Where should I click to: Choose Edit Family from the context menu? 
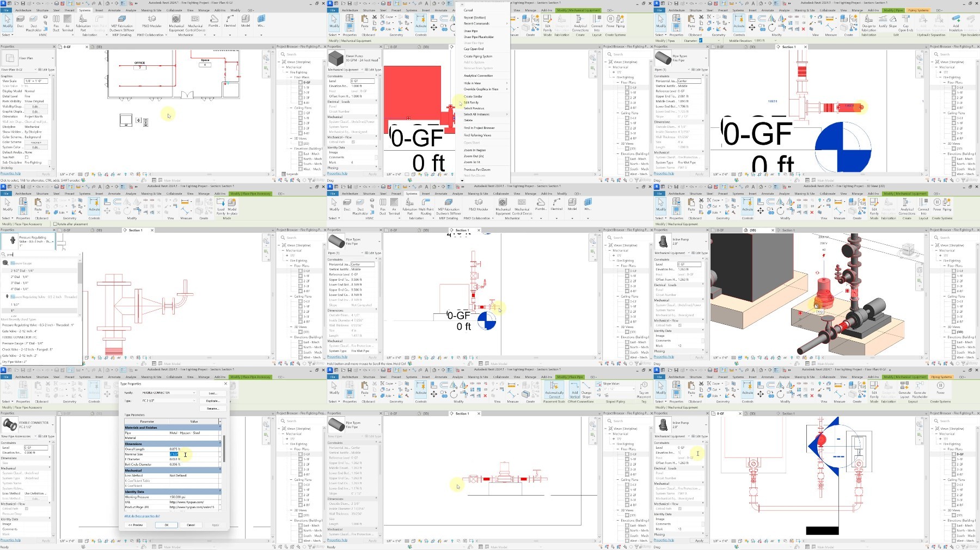(x=471, y=102)
